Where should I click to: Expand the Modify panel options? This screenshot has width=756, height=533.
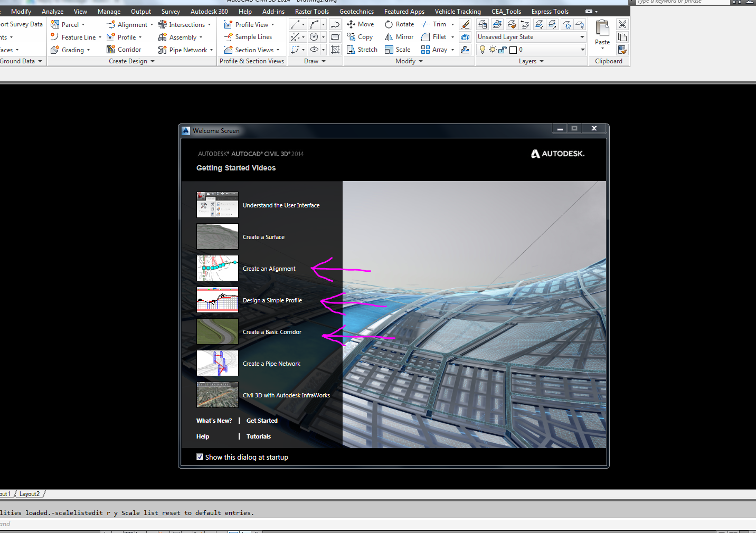coord(409,61)
